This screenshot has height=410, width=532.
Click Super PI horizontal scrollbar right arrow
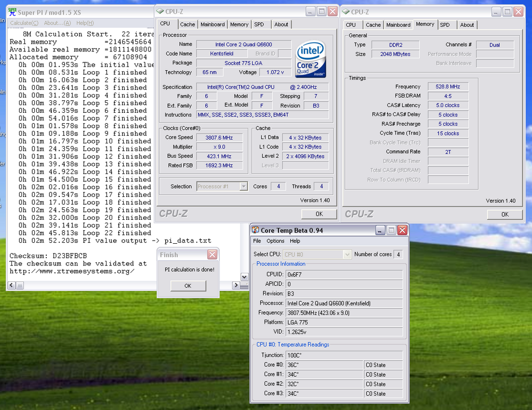pyautogui.click(x=236, y=285)
